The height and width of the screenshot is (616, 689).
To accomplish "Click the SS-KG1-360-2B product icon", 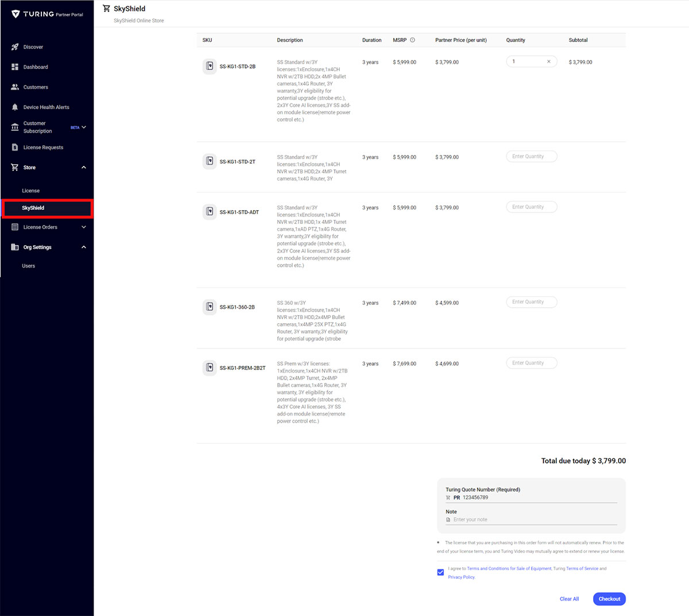I will [210, 307].
